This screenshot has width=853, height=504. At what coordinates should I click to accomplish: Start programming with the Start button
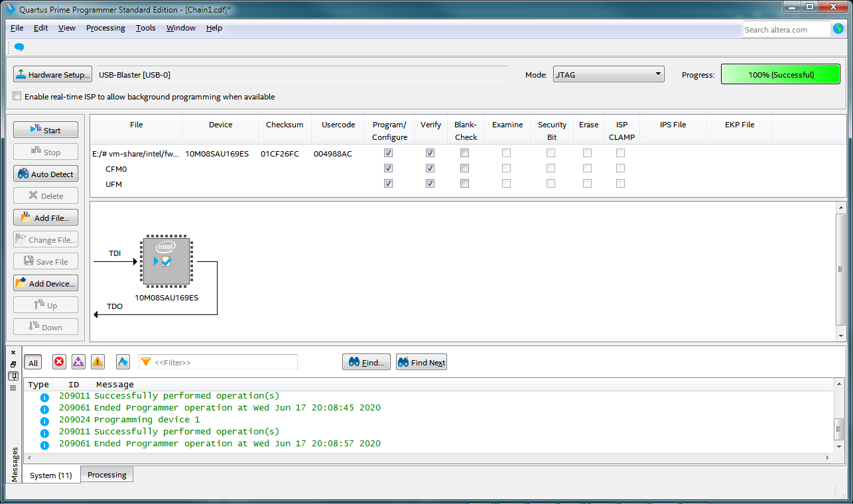tap(46, 130)
